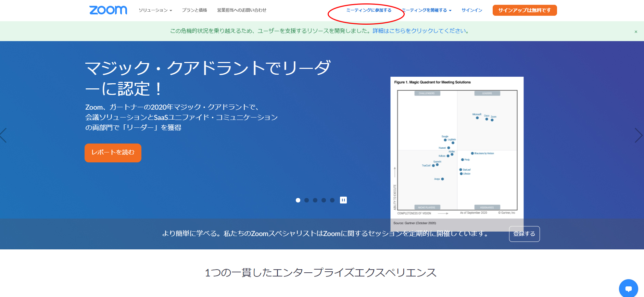Image resolution: width=644 pixels, height=297 pixels.
Task: Click the マジック・クアドラントでリーダーに認定 headline
Action: [207, 78]
